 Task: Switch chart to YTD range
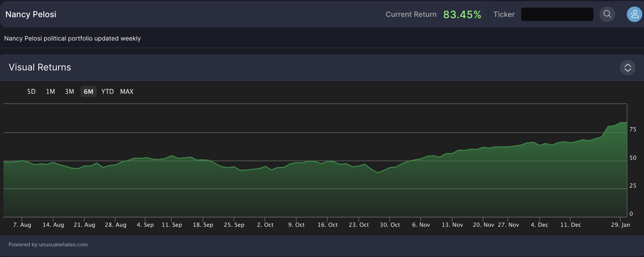(x=108, y=91)
